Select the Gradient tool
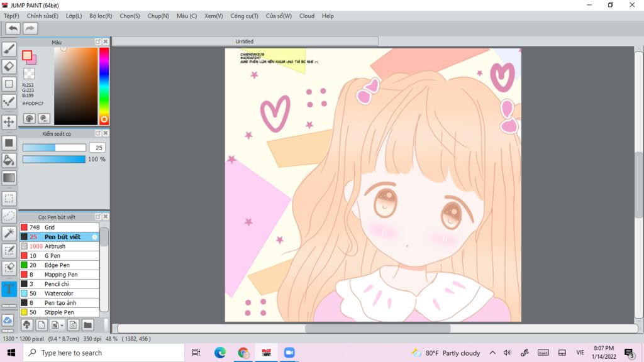Screen dimensions: 644x362 (x=9, y=178)
